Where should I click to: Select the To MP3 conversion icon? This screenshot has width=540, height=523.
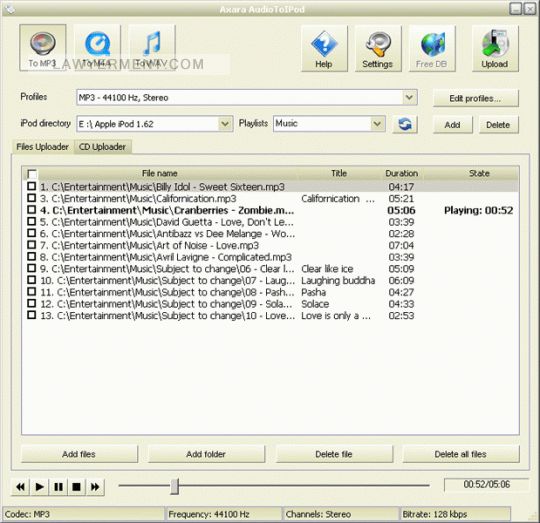point(43,48)
